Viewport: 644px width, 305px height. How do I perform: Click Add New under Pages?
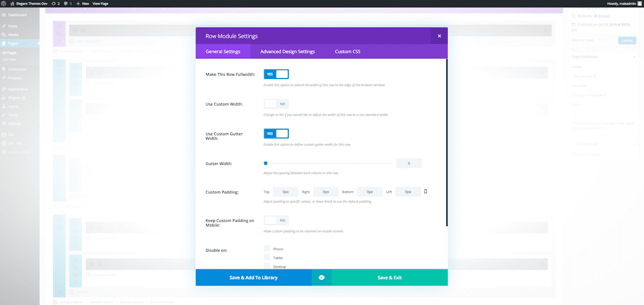point(9,59)
